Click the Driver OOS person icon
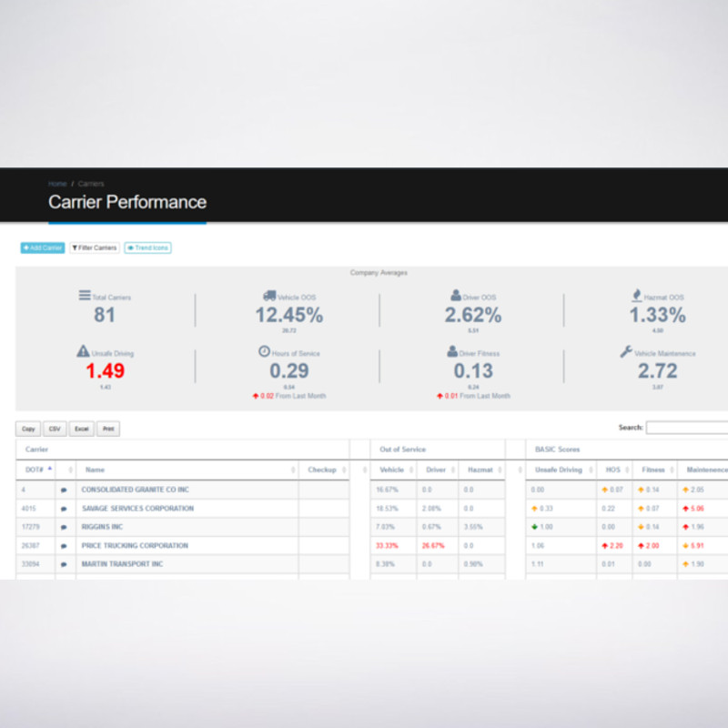Viewport: 728px width, 728px height. 456,296
